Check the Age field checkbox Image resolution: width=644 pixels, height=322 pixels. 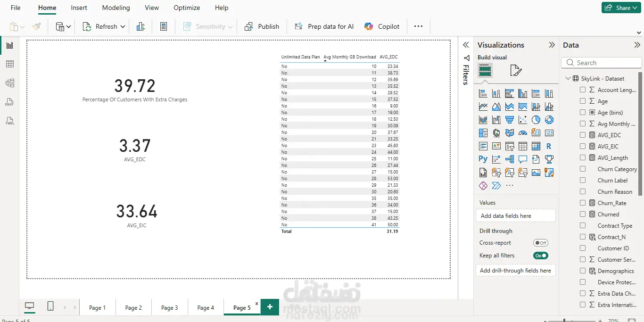tap(583, 101)
